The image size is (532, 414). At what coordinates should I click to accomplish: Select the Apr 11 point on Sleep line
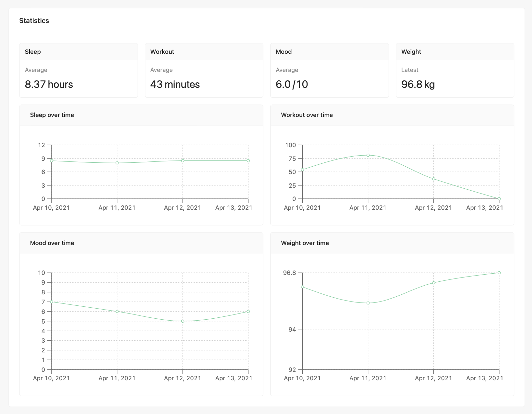tap(117, 163)
